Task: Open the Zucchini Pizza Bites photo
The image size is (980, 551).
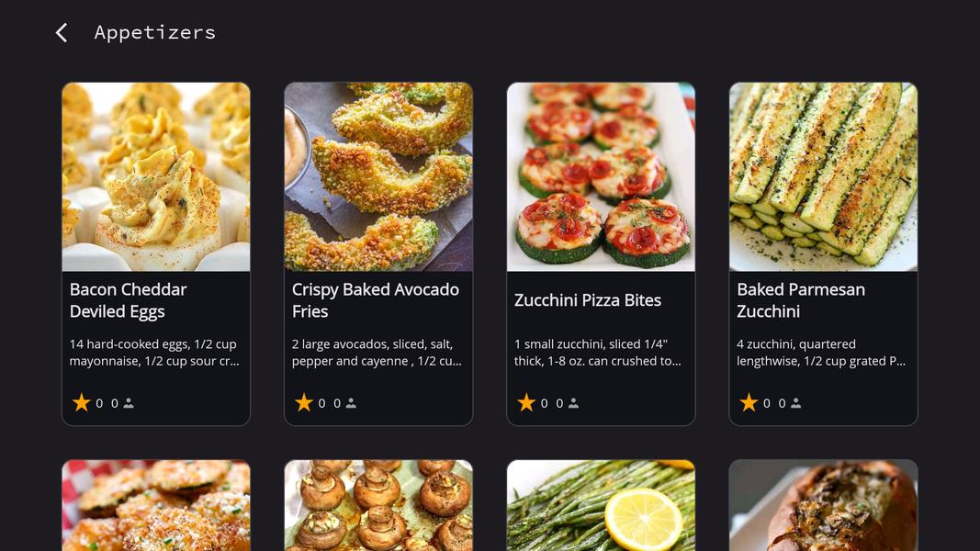Action: point(601,177)
